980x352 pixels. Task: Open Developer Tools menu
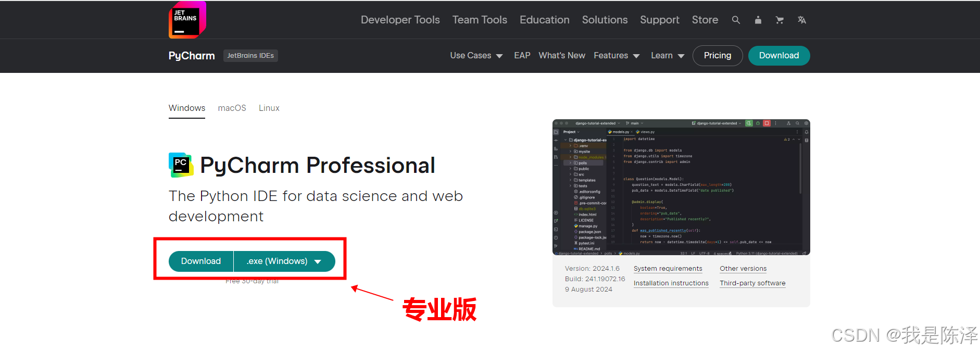[400, 20]
